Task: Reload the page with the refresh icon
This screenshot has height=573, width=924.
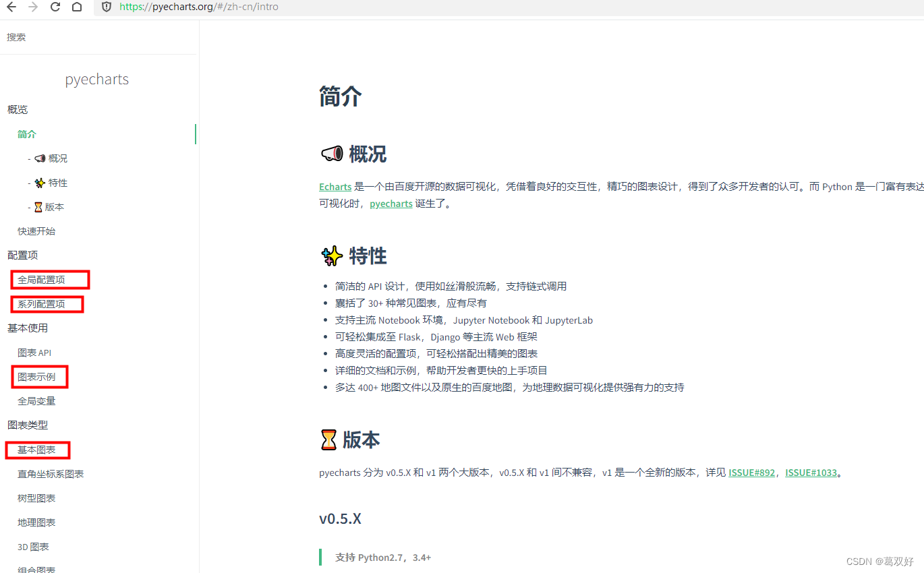Action: tap(55, 7)
